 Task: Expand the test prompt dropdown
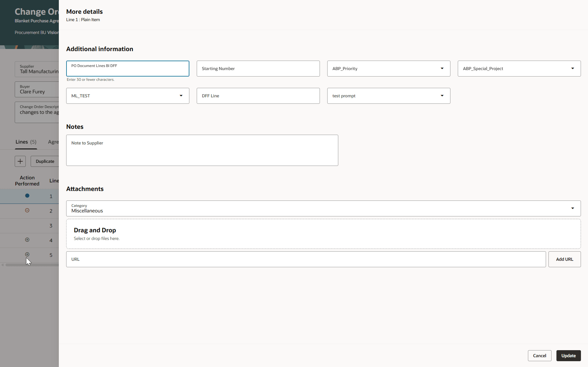pyautogui.click(x=389, y=96)
